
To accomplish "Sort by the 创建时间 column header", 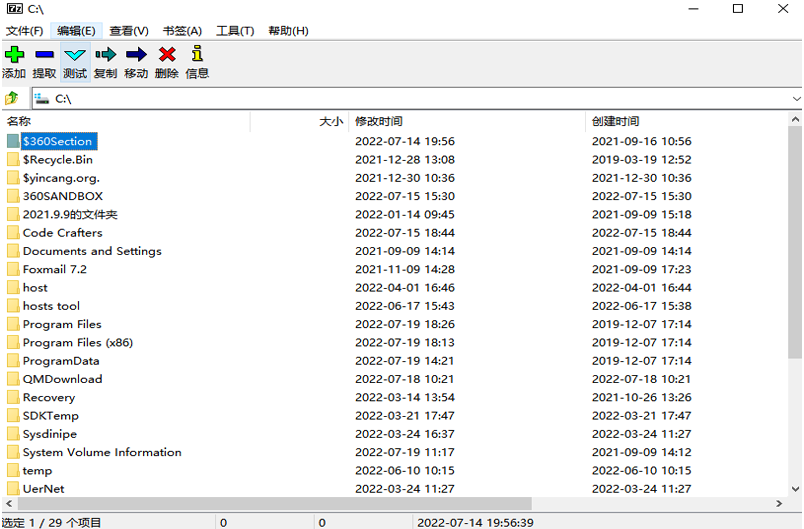I will pyautogui.click(x=686, y=121).
